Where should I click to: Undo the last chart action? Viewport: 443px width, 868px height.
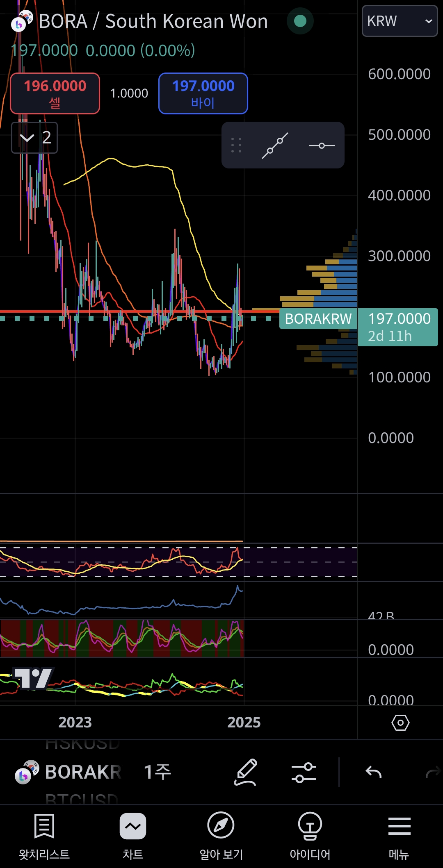(374, 772)
